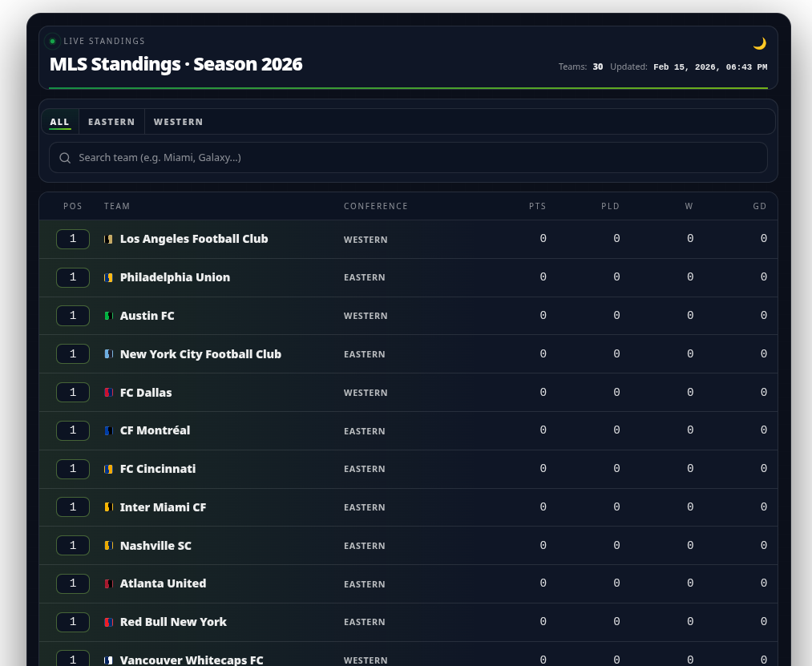Click the green live status indicator dot
Image resolution: width=812 pixels, height=666 pixels.
52,42
